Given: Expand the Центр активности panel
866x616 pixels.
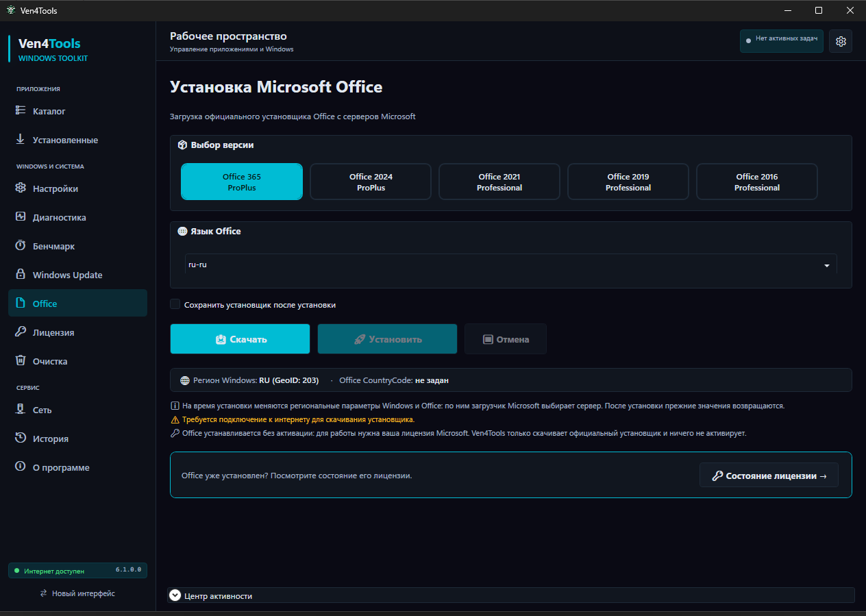Looking at the screenshot, I should coord(175,595).
